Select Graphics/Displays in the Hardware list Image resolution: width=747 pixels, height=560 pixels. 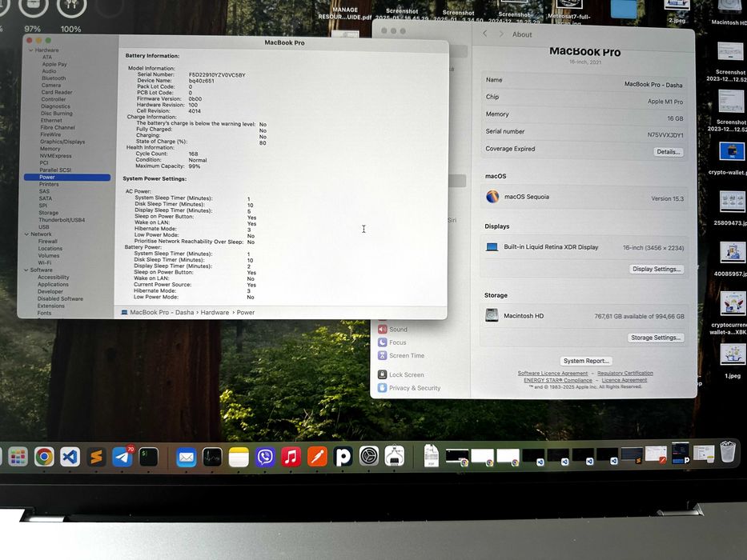coord(62,142)
